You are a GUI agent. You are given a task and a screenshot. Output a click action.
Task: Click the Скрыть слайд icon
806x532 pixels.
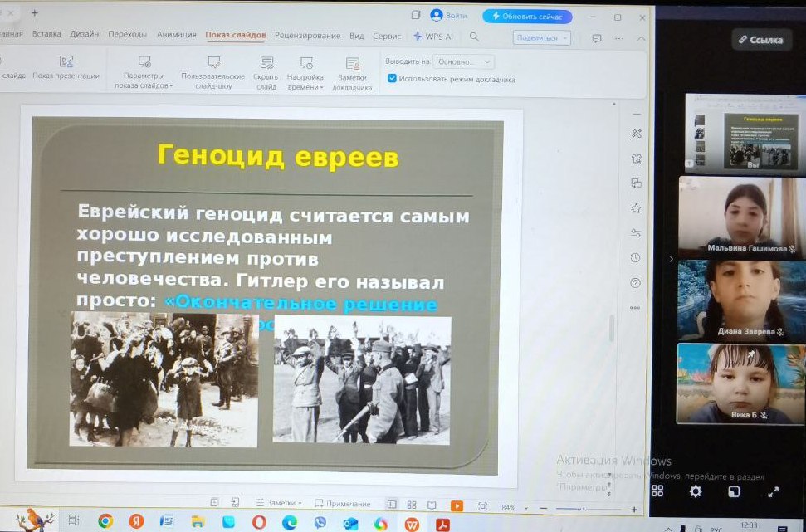(x=266, y=74)
